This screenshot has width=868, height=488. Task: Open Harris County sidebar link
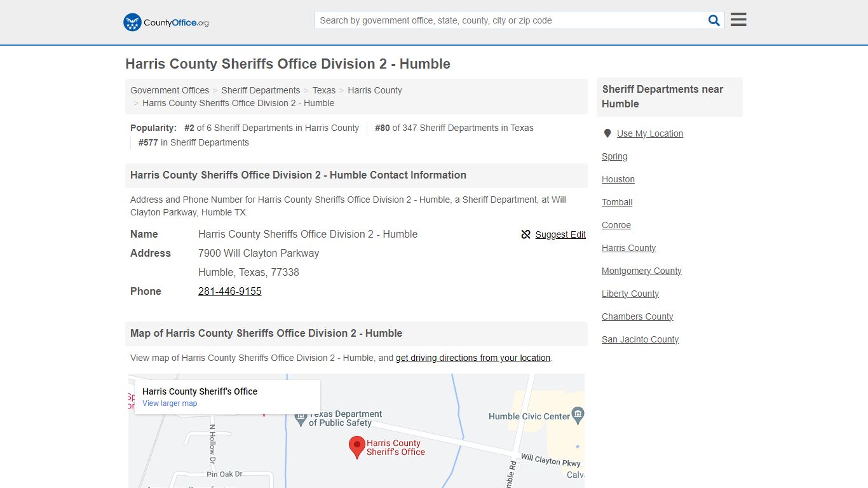pos(629,248)
